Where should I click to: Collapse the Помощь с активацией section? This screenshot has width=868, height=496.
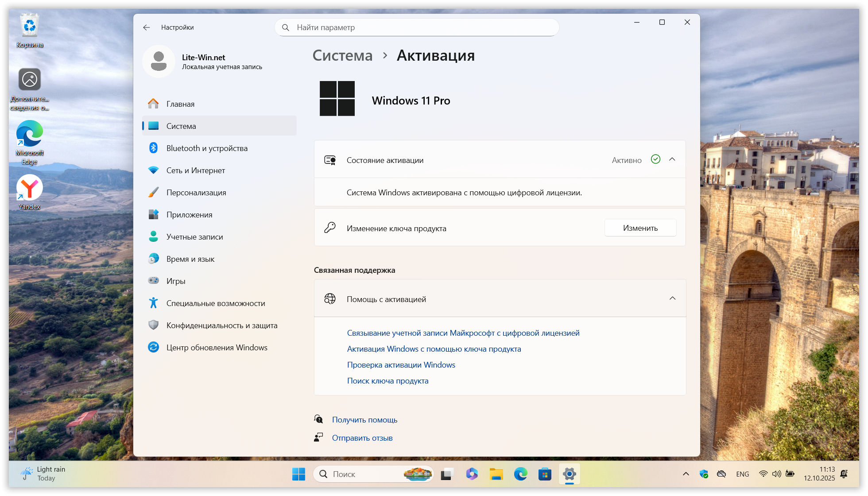[x=672, y=298]
